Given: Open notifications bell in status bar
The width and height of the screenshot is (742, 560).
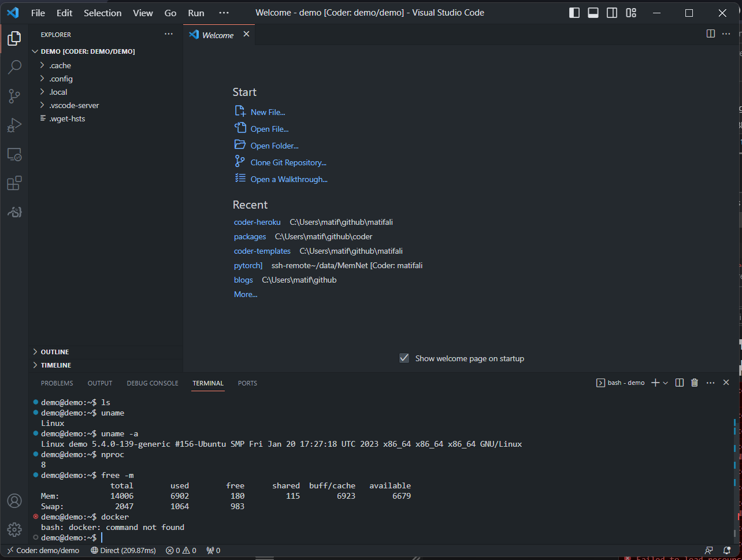Looking at the screenshot, I should point(727,550).
